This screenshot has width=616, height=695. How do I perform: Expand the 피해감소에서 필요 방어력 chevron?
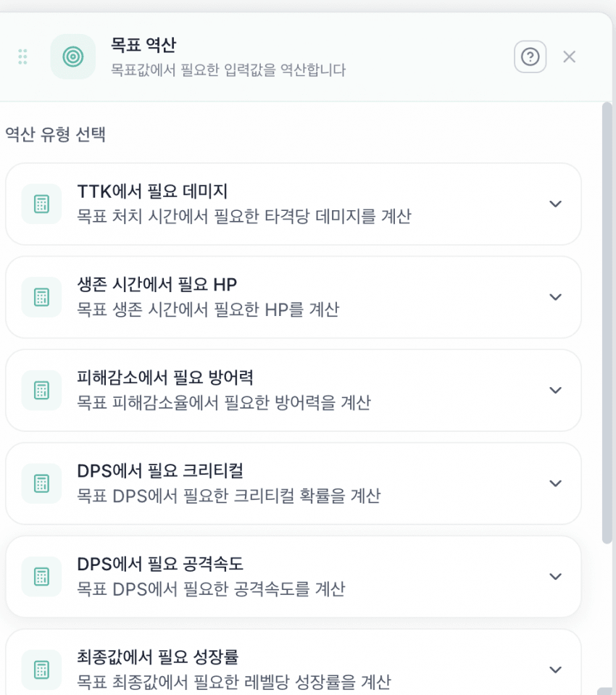click(x=555, y=390)
